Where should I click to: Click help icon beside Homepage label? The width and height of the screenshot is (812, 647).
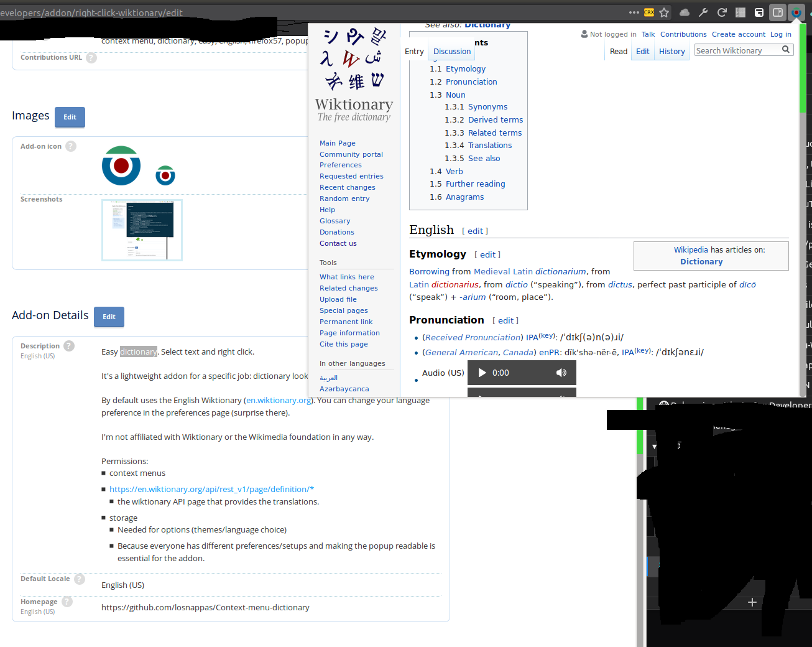point(67,602)
